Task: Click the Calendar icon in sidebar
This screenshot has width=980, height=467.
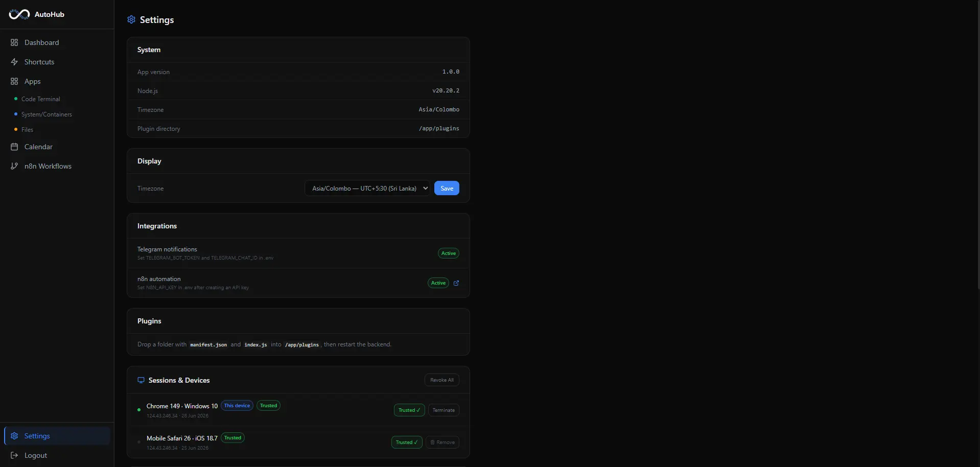Action: (14, 147)
